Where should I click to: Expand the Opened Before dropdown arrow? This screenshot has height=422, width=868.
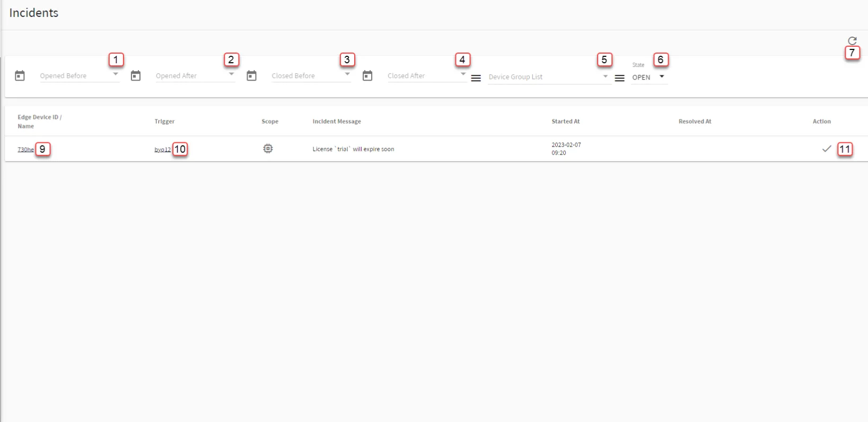[x=116, y=74]
